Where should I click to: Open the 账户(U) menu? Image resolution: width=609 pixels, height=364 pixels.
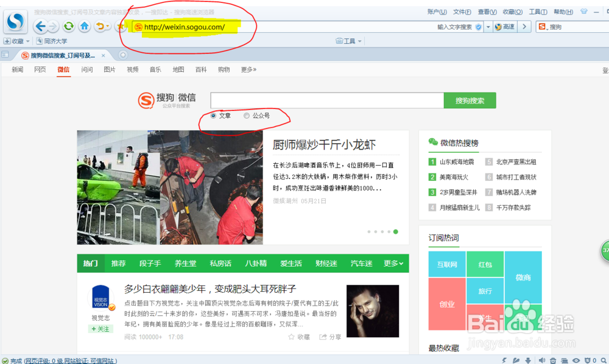[x=437, y=12]
